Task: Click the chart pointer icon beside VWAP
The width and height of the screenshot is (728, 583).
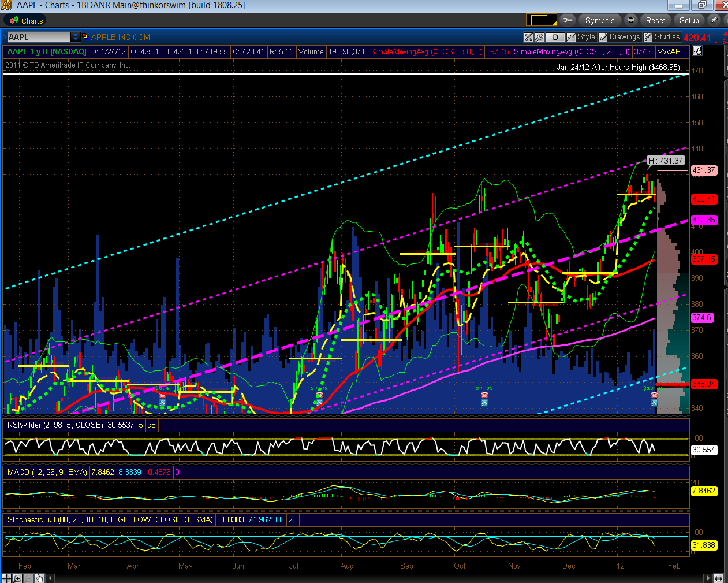Action: pos(697,51)
